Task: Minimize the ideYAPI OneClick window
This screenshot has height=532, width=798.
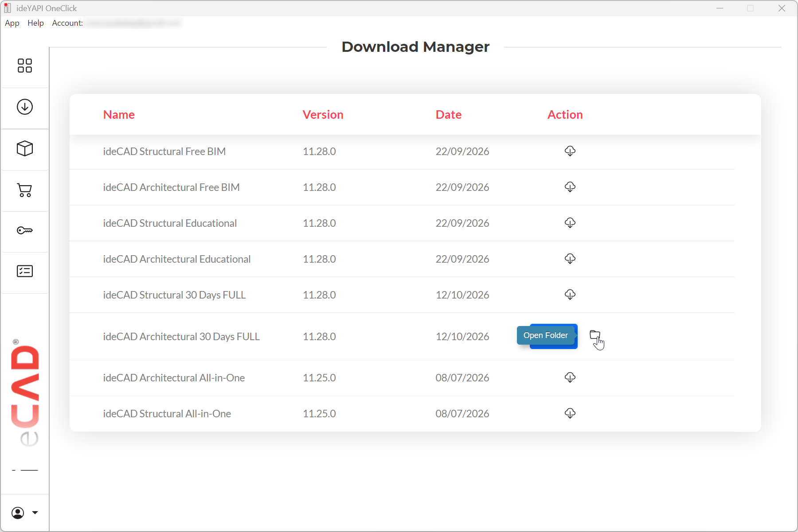Action: (x=720, y=8)
